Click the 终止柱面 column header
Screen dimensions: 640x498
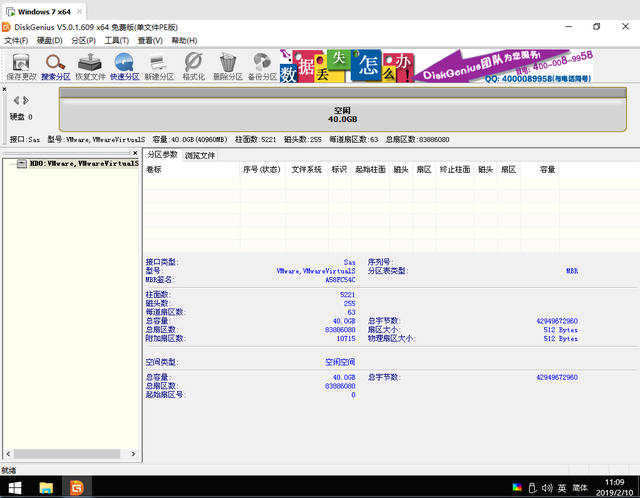(455, 169)
